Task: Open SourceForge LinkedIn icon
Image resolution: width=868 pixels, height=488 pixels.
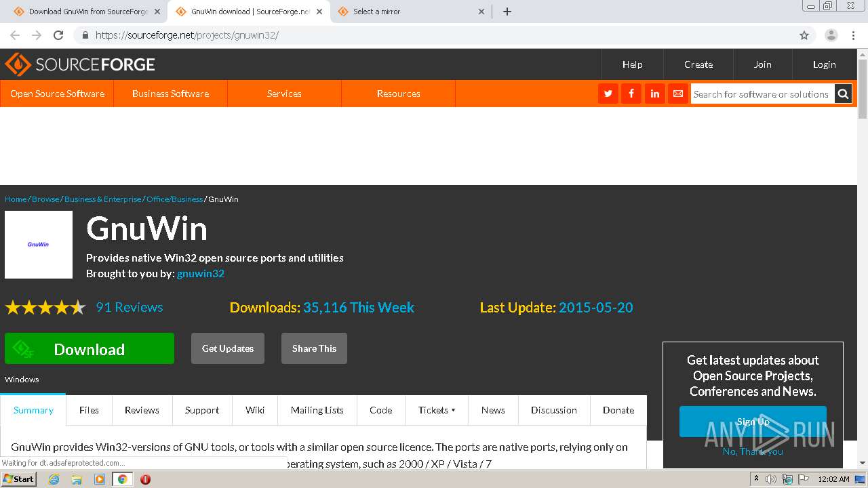Action: [654, 94]
